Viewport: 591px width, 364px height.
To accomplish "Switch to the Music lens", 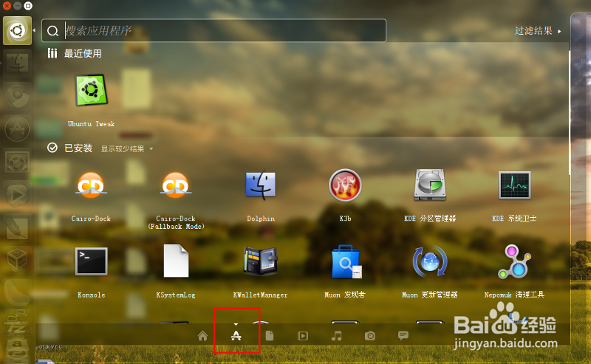I will 336,336.
